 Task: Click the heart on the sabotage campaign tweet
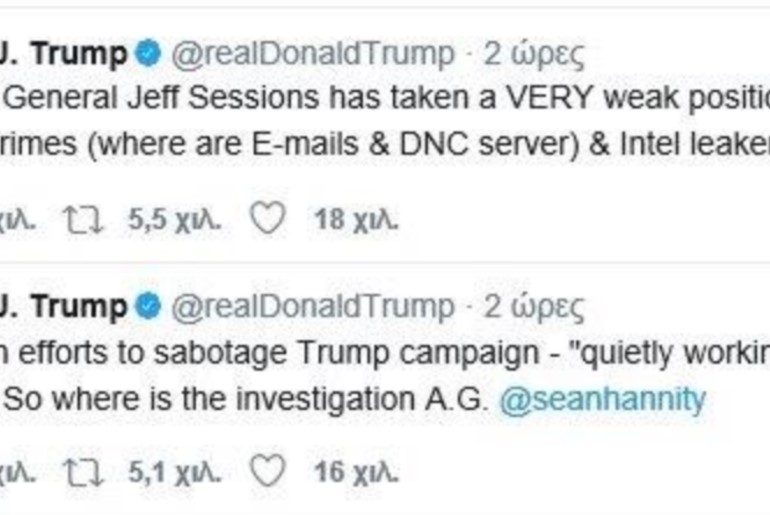click(267, 472)
